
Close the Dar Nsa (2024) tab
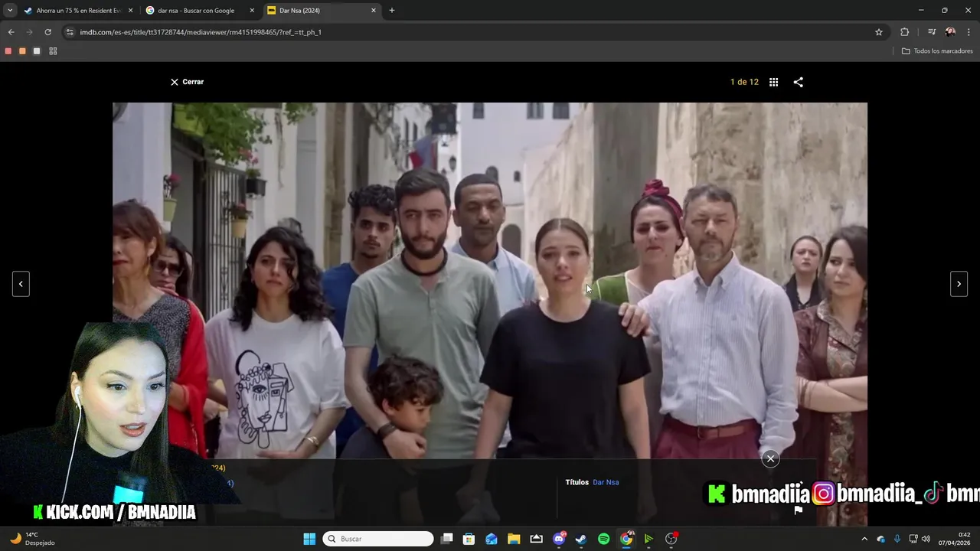374,11
